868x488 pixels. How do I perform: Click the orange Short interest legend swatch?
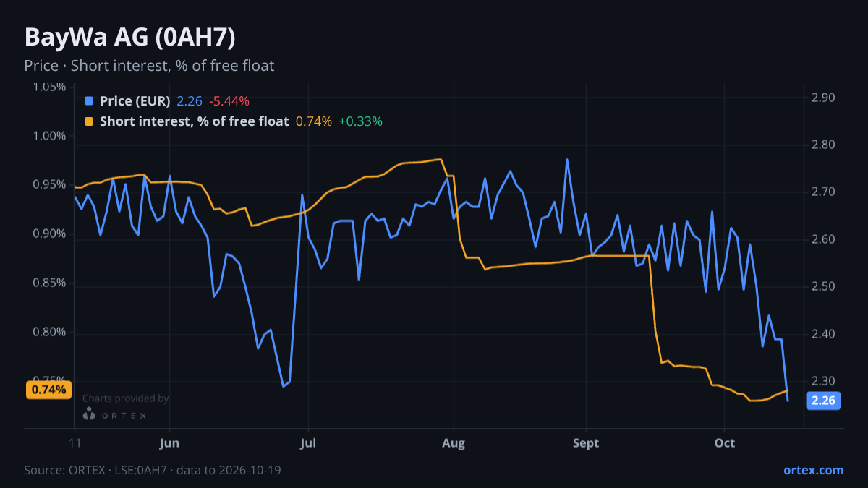pos(89,121)
